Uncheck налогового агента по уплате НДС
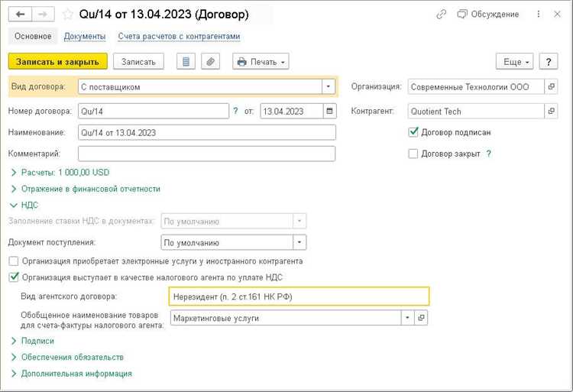Viewport: 573px width, 392px height. [14, 277]
